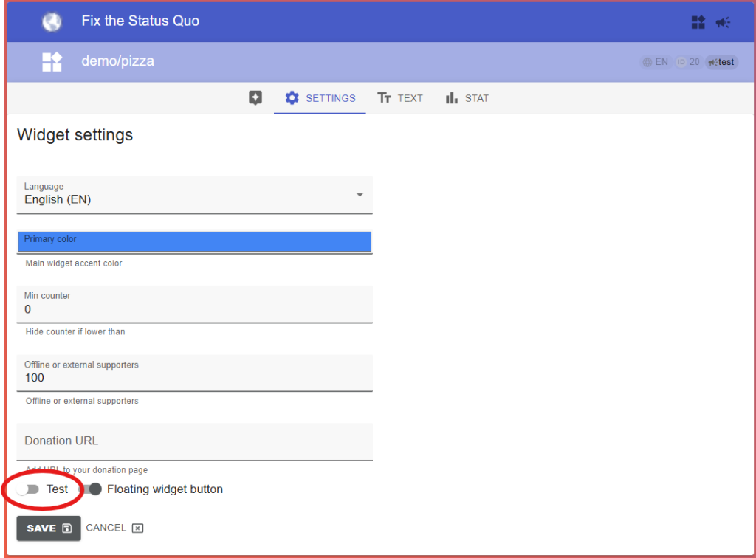
Task: Switch to the SETTINGS tab
Action: (x=320, y=98)
